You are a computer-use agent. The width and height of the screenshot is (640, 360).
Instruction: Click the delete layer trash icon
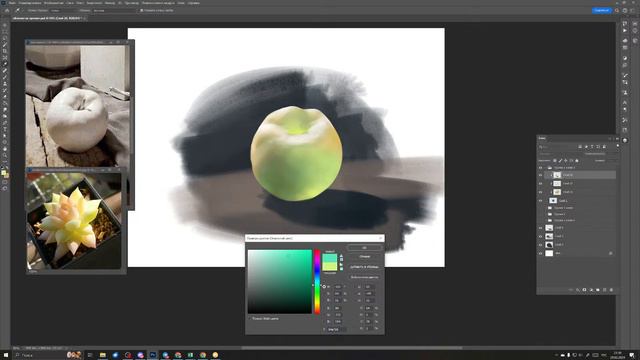[x=611, y=290]
